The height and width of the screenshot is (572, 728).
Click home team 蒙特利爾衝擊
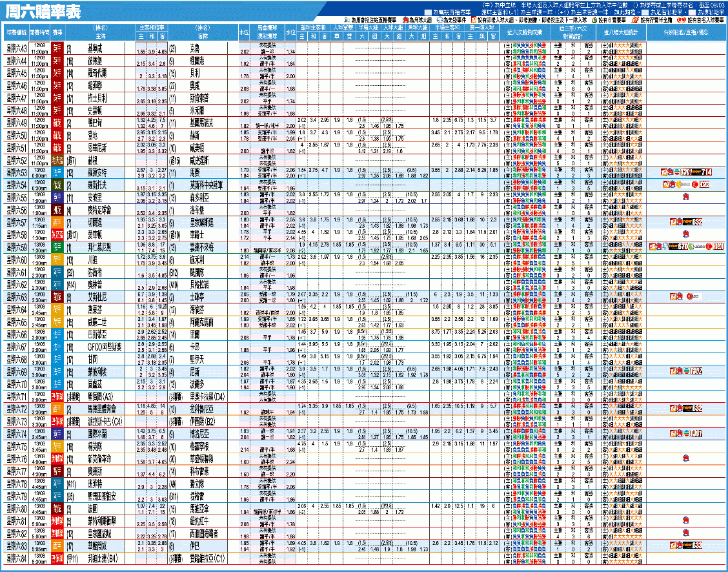pos(102,521)
